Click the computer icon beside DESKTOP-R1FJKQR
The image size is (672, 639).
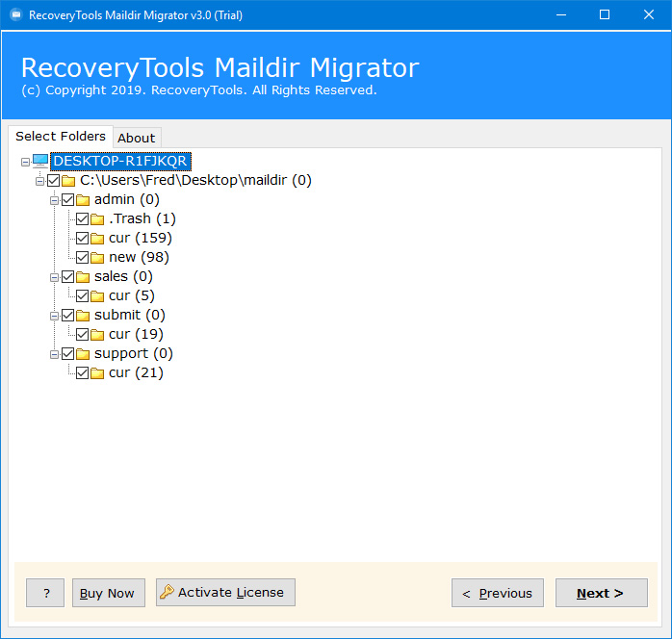click(40, 161)
